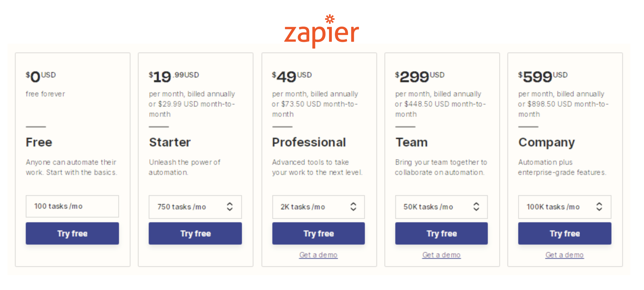Click Try free on the Team plan
The image size is (644, 290).
pos(441,233)
